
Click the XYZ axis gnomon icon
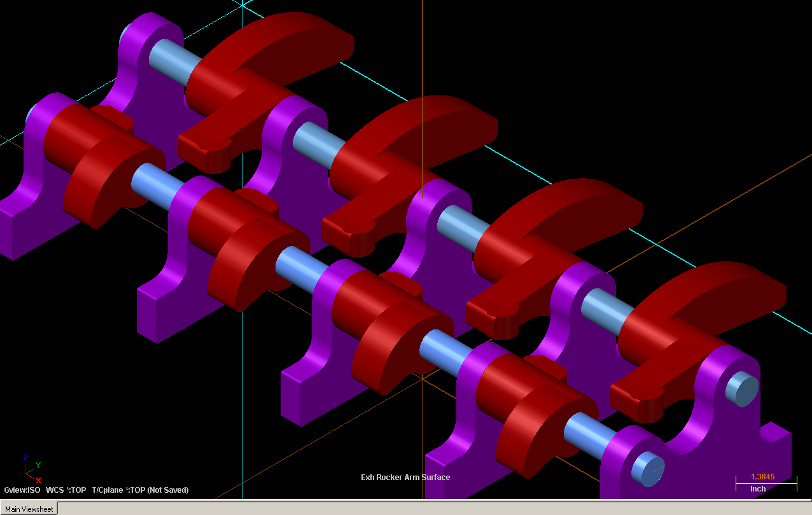coord(31,469)
